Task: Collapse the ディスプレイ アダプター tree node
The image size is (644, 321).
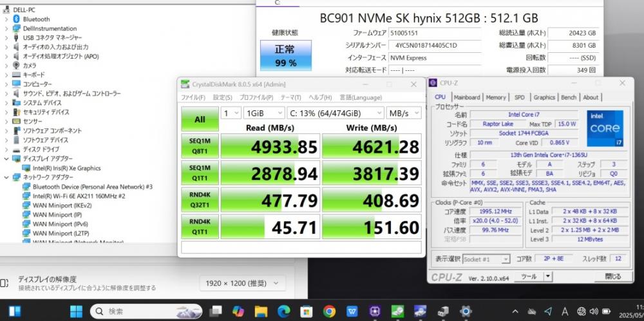Action: [x=6, y=158]
